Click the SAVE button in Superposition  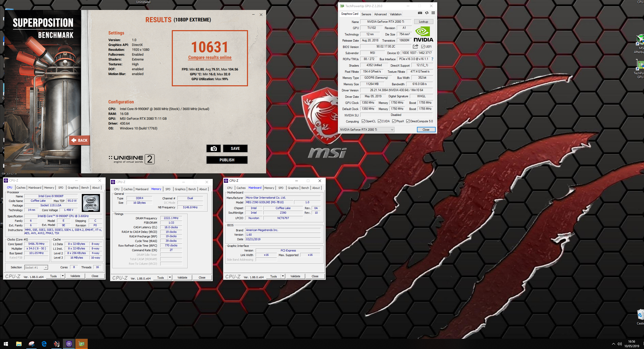coord(235,149)
